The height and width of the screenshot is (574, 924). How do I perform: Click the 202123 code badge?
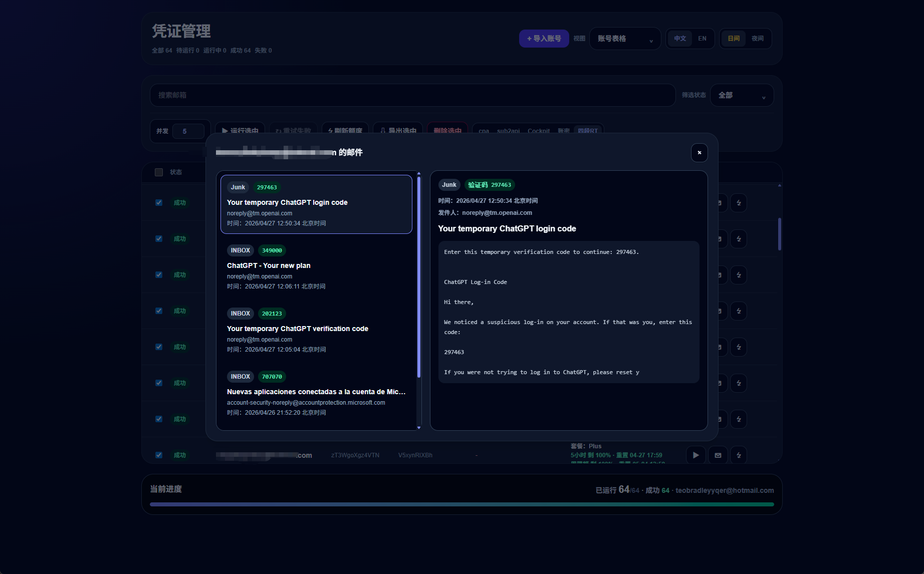point(272,314)
